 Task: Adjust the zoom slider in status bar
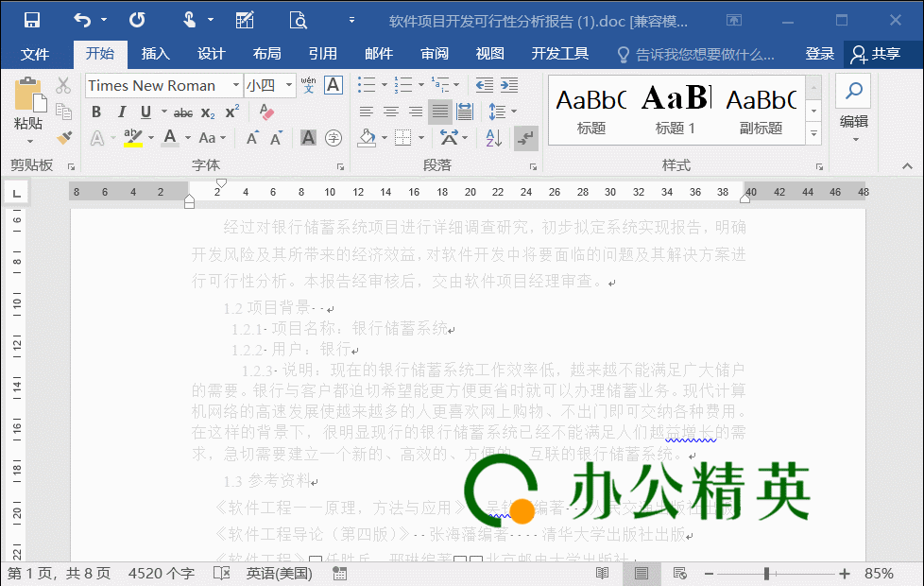(x=766, y=573)
